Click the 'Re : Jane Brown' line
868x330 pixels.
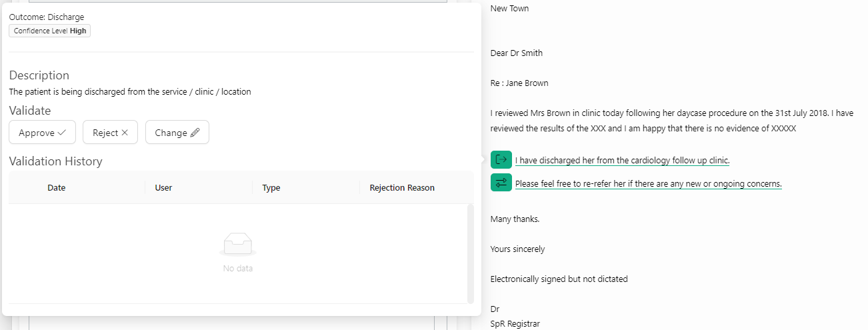[x=519, y=83]
